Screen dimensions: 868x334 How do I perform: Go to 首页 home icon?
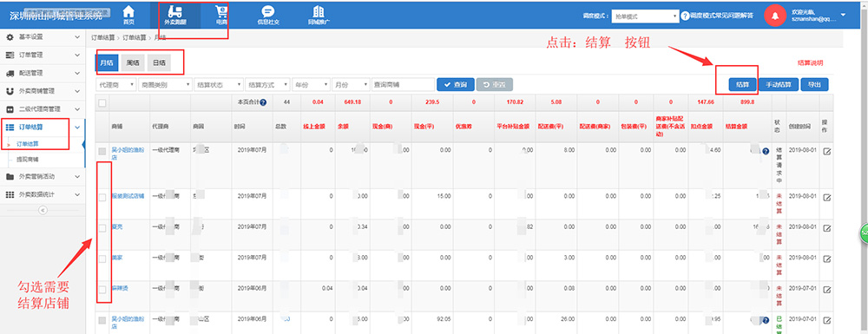[x=128, y=11]
